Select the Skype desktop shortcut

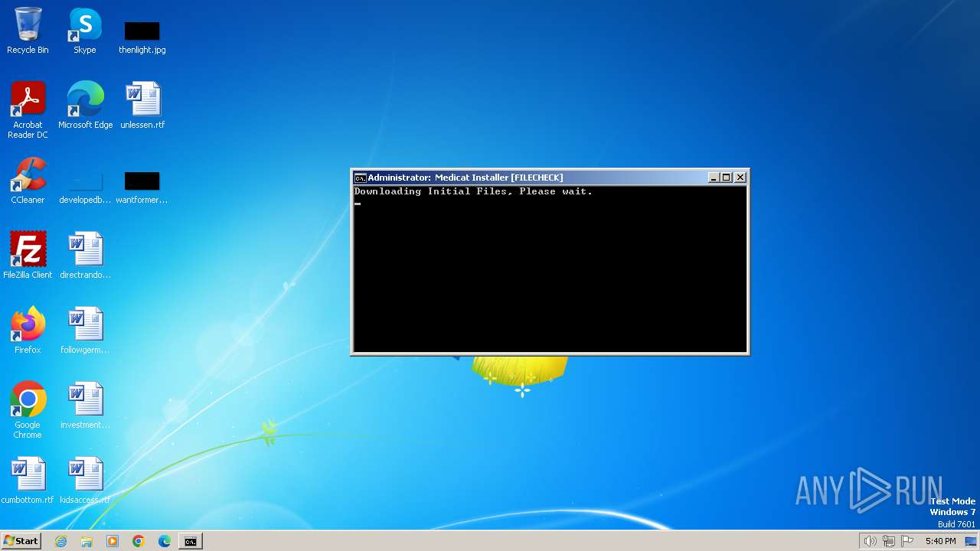point(85,31)
